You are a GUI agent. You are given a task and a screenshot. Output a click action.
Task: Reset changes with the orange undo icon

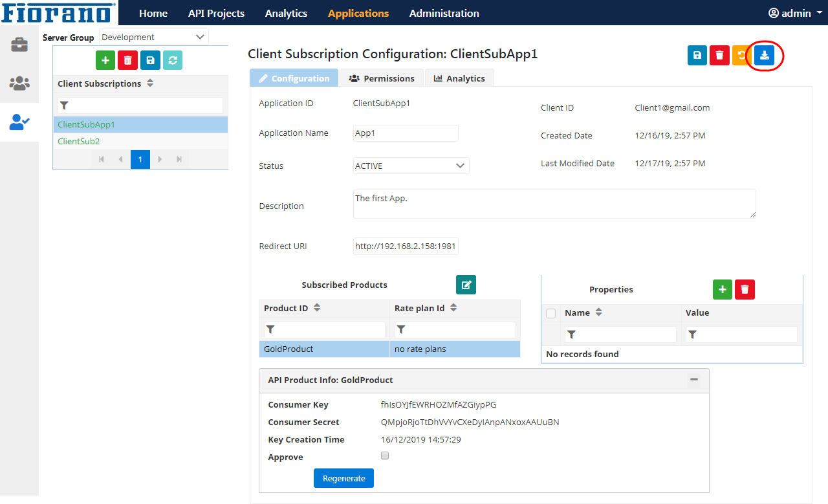point(741,56)
